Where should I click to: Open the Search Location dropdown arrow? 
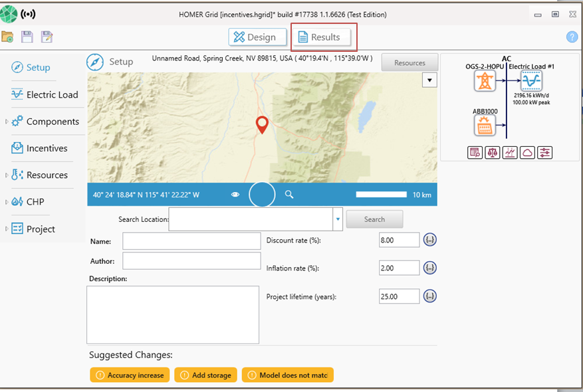point(338,219)
